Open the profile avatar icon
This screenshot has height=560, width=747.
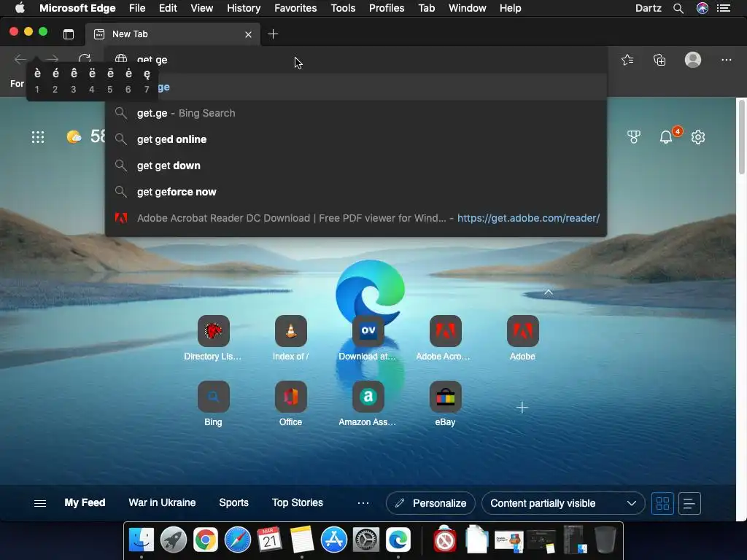(x=693, y=60)
